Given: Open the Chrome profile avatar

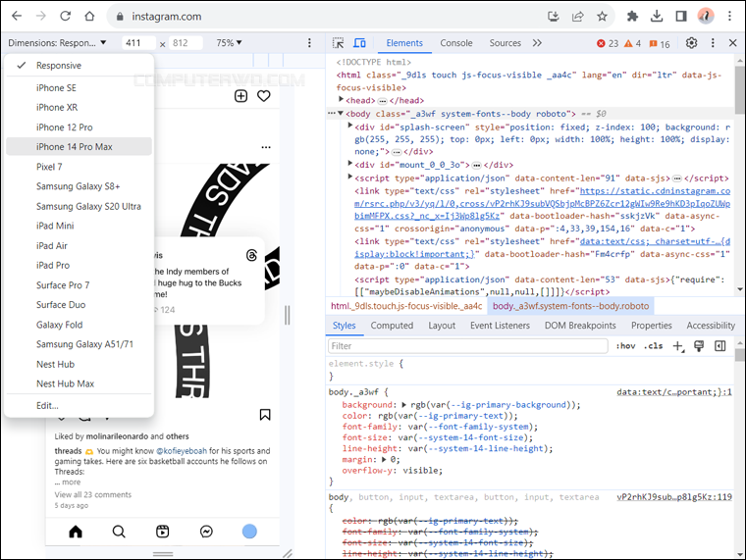Looking at the screenshot, I should [706, 16].
